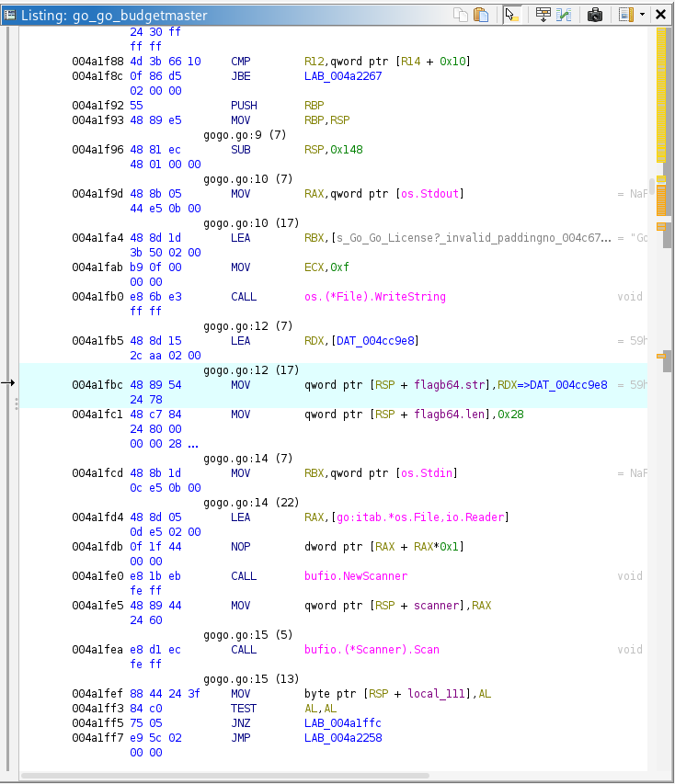Image resolution: width=675 pixels, height=784 pixels.
Task: Open the listing field editor icon
Action: pyautogui.click(x=543, y=15)
